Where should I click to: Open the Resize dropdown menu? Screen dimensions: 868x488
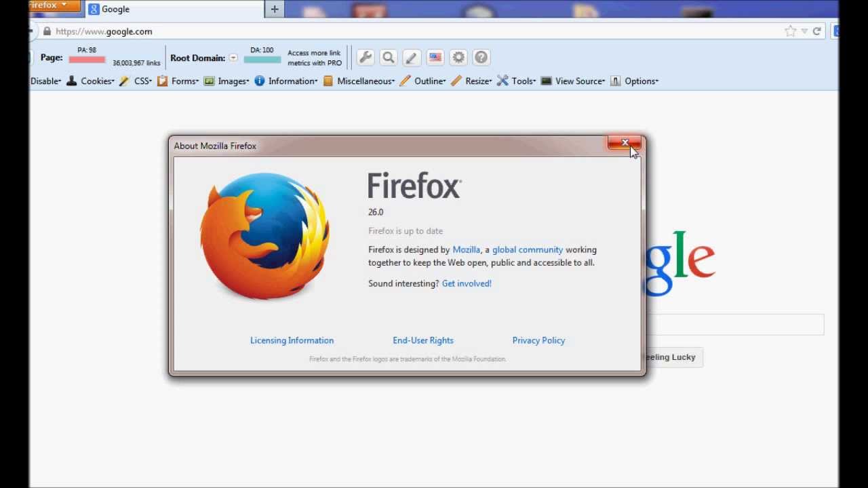coord(479,81)
